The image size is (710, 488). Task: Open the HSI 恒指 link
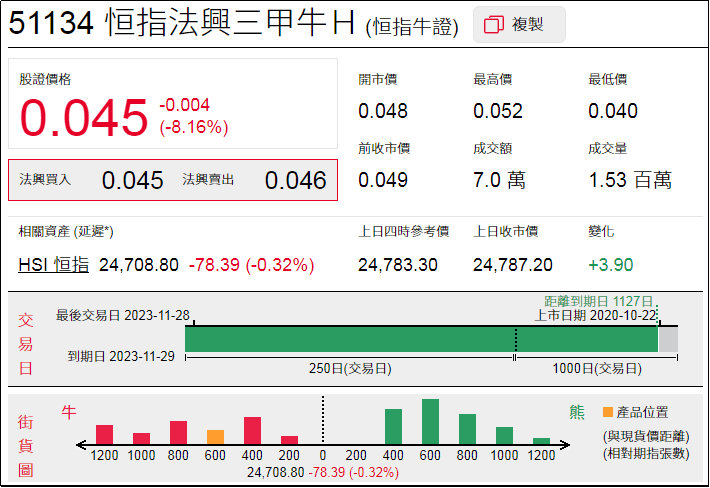53,264
